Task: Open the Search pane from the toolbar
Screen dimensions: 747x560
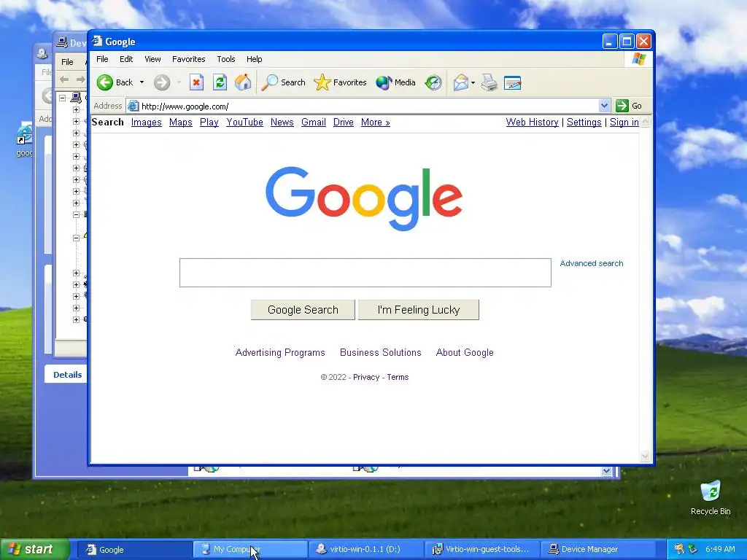Action: click(x=284, y=82)
